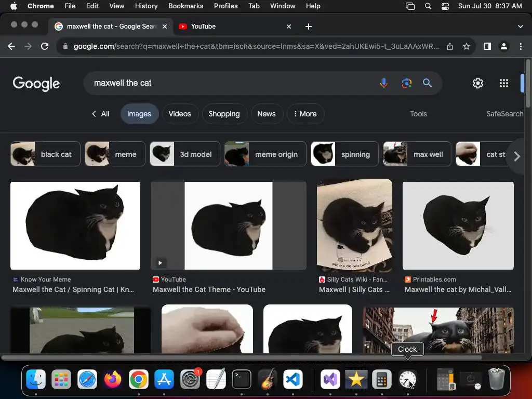532x399 pixels.
Task: Select the meme suggestion chip
Action: click(115, 154)
